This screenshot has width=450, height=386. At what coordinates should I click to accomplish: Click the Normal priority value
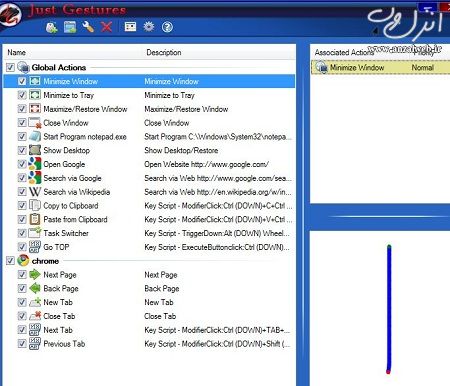(x=422, y=67)
